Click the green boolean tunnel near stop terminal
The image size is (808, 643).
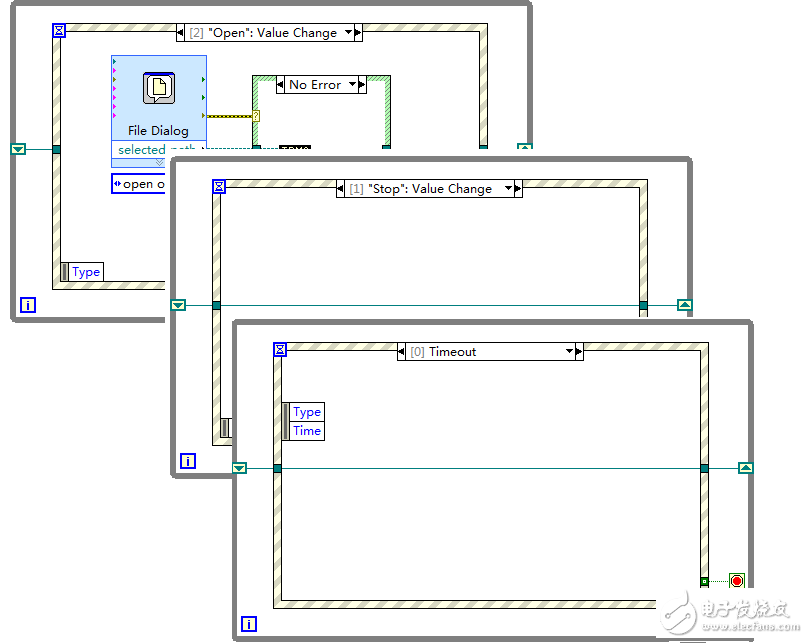(x=704, y=582)
